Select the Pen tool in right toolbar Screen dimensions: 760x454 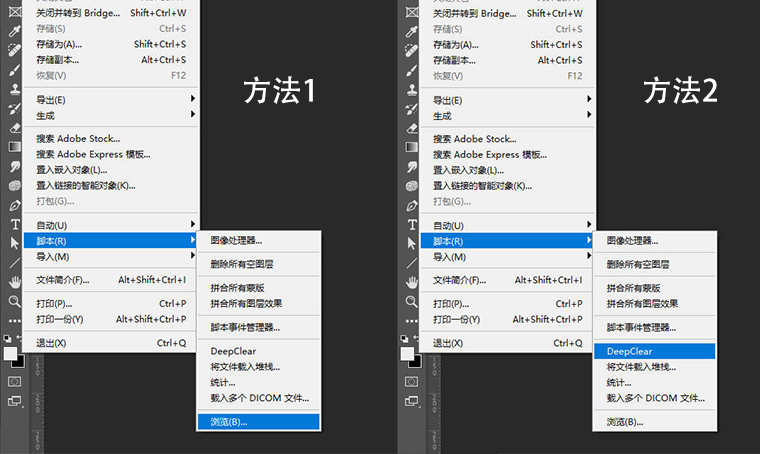pos(411,205)
